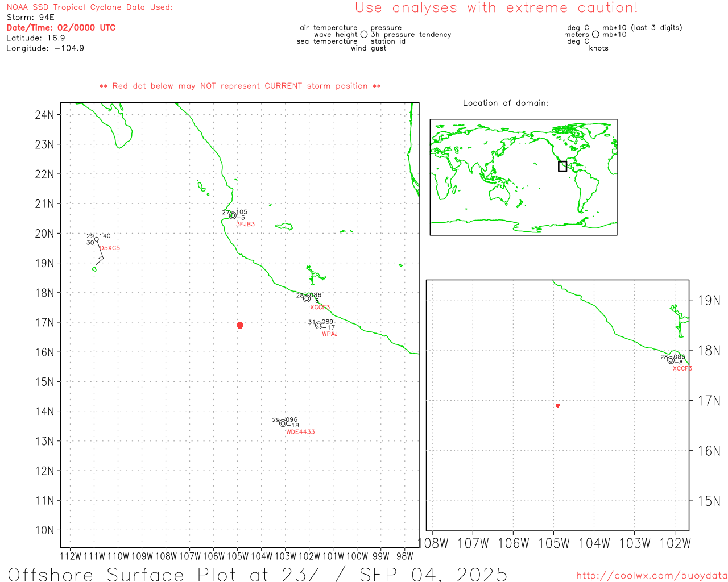Click station D5XC5 wind barb marker
Screen dimensions: 728x582
point(97,239)
